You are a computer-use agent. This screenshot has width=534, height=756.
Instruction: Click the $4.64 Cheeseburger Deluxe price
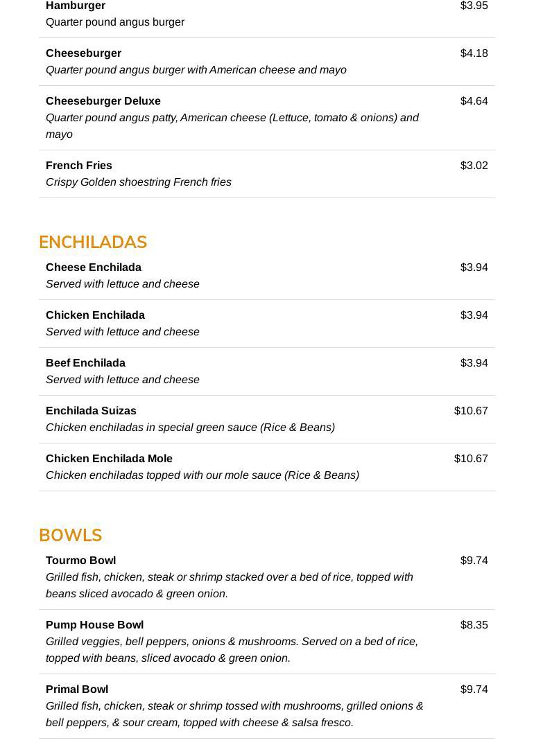[474, 101]
